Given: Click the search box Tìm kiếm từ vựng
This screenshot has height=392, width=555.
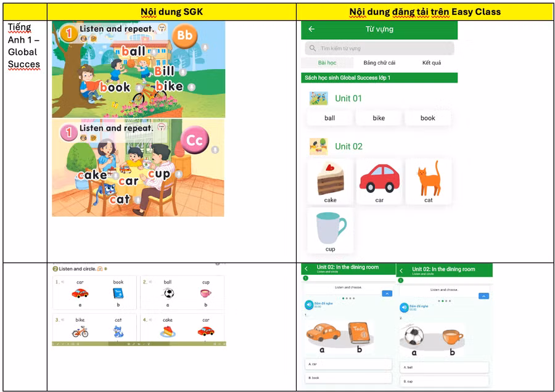Looking at the screenshot, I should [x=379, y=48].
